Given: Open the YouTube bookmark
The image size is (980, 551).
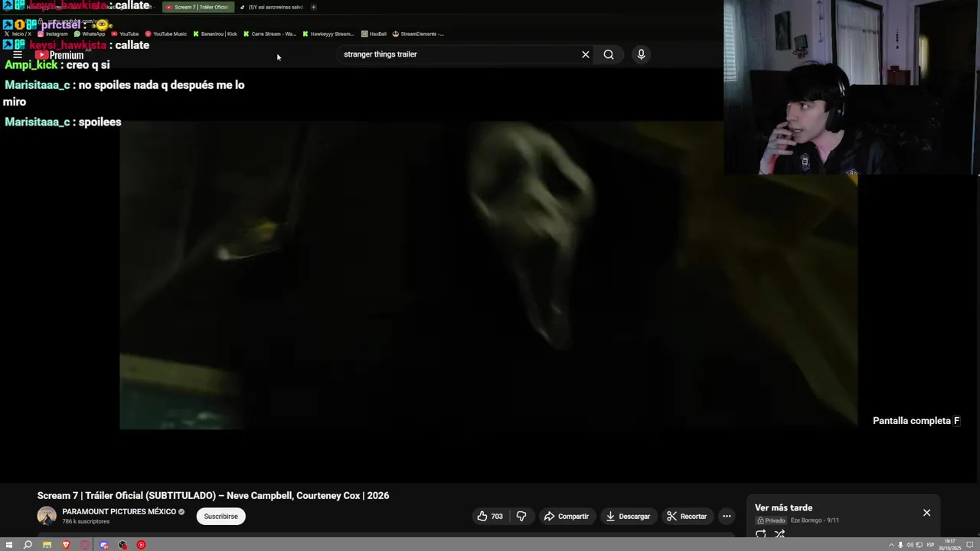Looking at the screenshot, I should [x=125, y=34].
